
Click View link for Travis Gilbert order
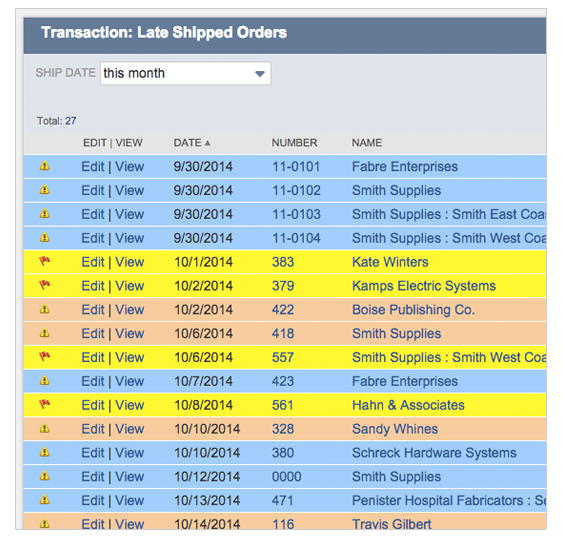pyautogui.click(x=130, y=524)
